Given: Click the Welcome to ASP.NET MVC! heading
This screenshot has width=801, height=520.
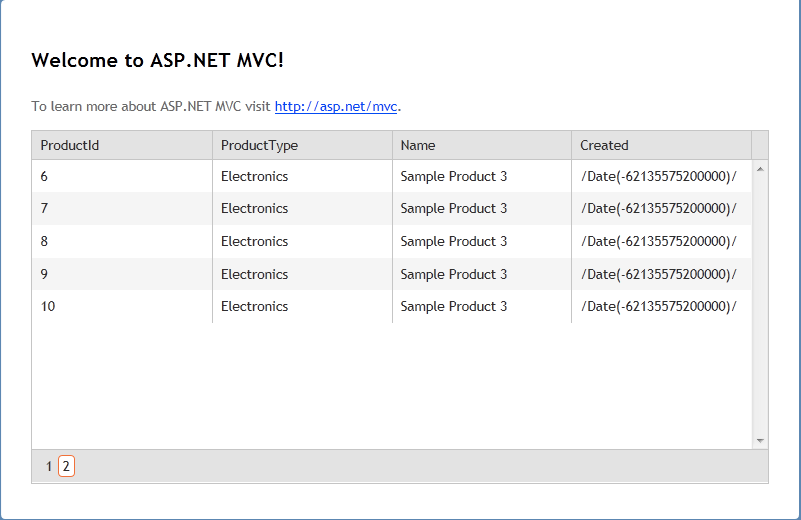Looking at the screenshot, I should [157, 60].
